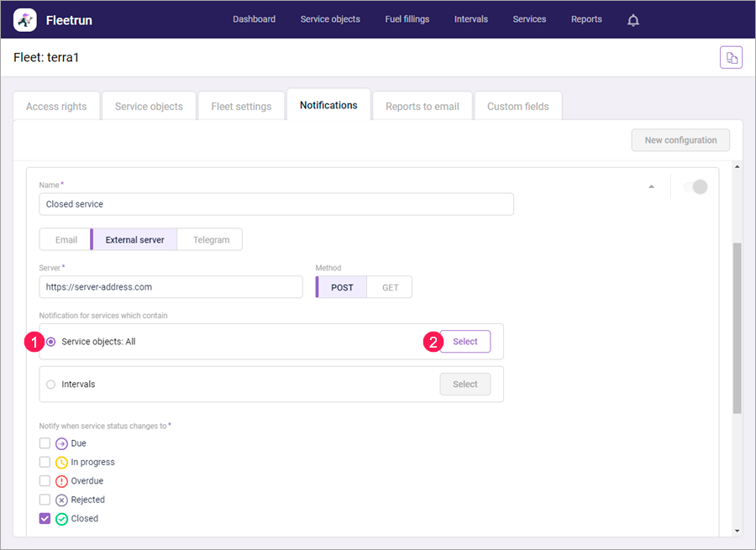
Task: Select the Intervals radio button
Action: (50, 384)
